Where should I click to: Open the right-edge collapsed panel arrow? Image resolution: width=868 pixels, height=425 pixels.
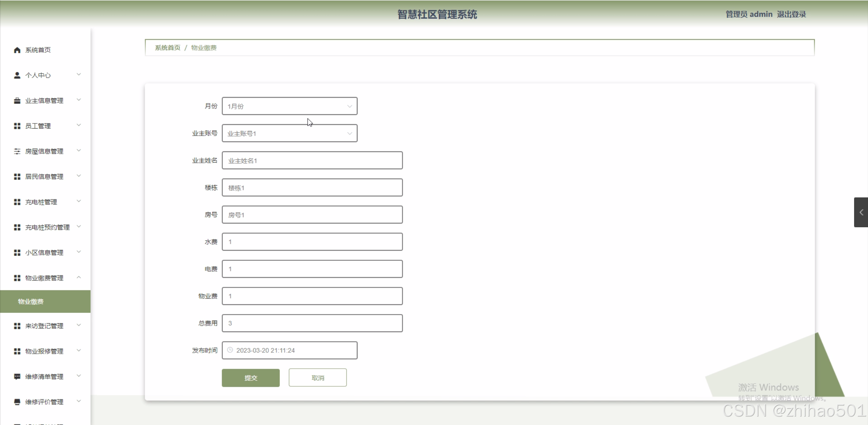click(861, 212)
